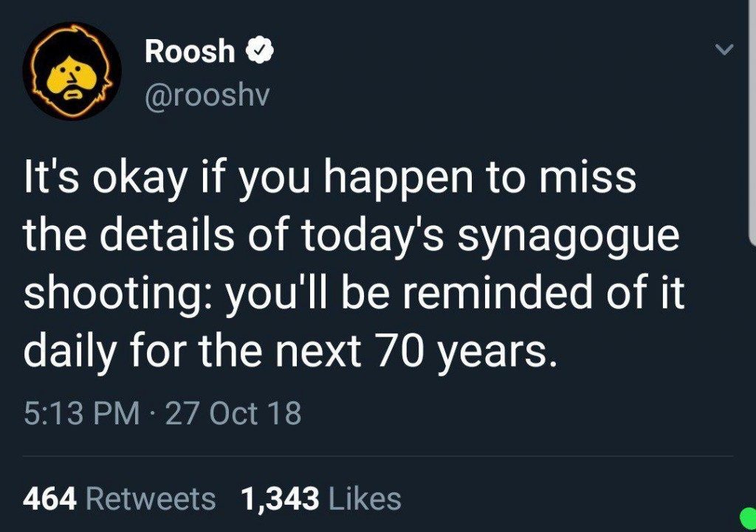The width and height of the screenshot is (756, 532).
Task: Click the word Likes label
Action: click(x=365, y=500)
